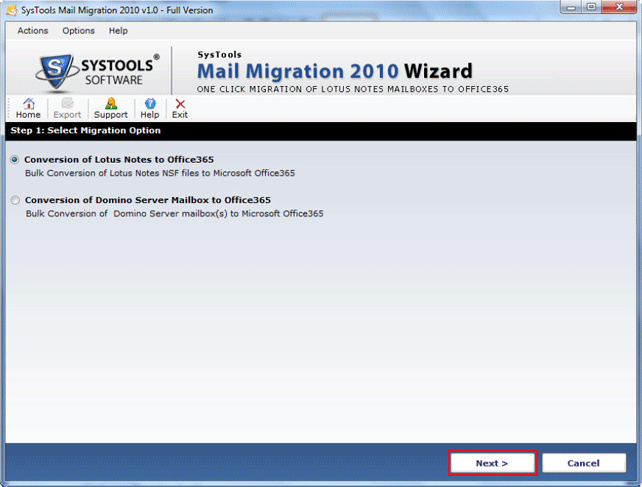The width and height of the screenshot is (642, 487).
Task: Click the "Step 1: Select Migration Option" header
Action: point(86,131)
